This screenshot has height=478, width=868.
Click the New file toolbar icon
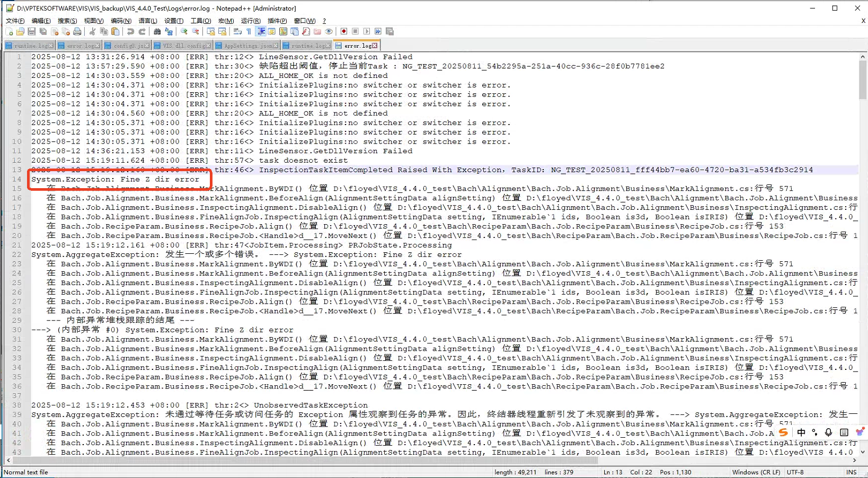coord(9,32)
